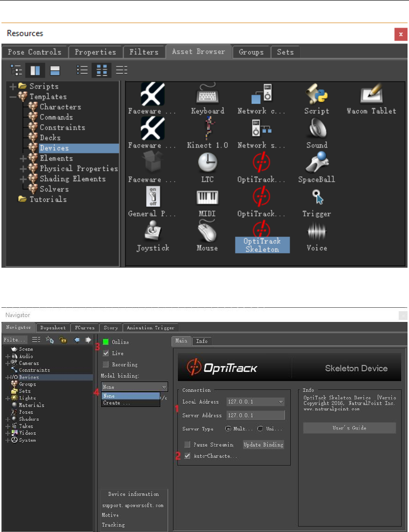The height and width of the screenshot is (532, 409).
Task: Open the Properties tab
Action: [x=95, y=52]
